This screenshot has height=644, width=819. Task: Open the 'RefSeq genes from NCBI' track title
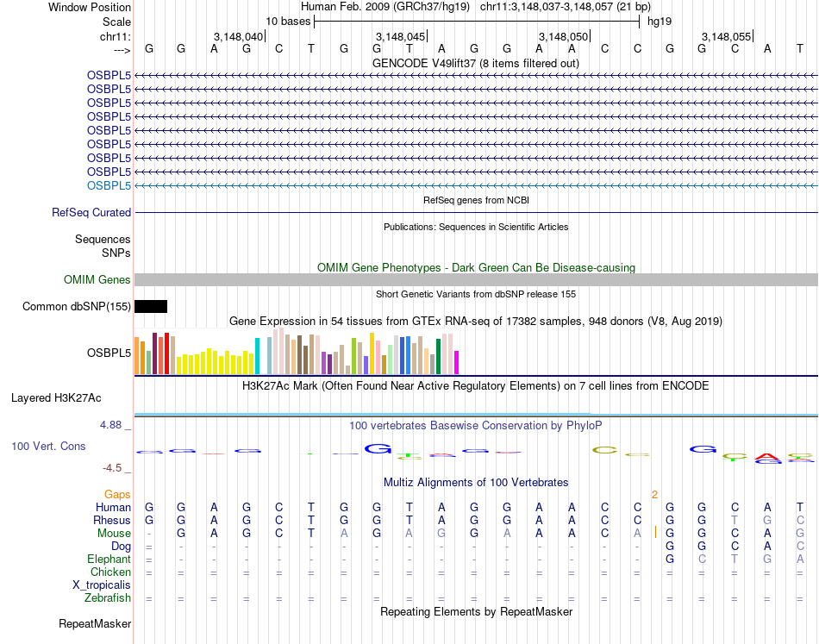pos(476,200)
